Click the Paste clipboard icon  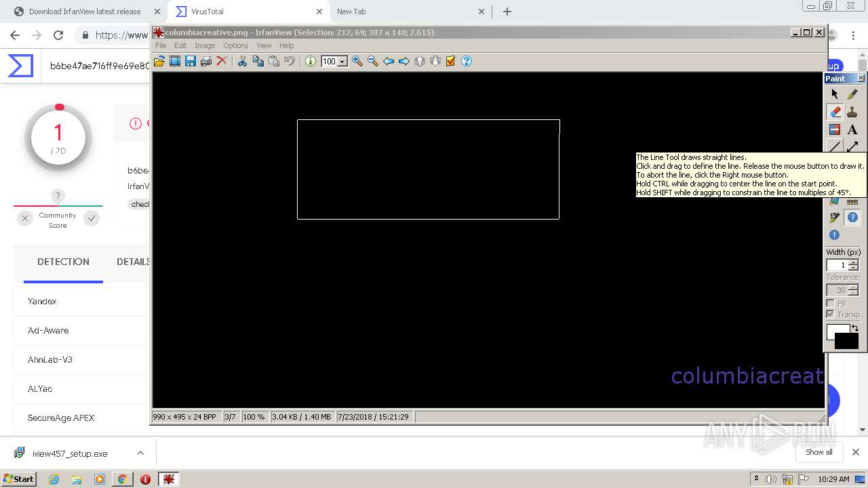click(274, 61)
